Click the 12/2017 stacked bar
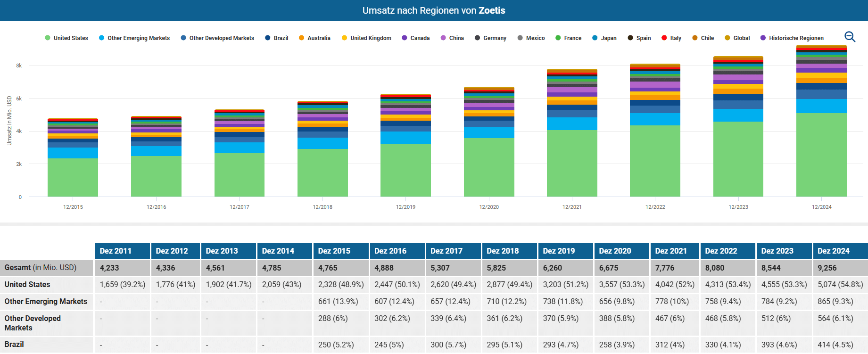 (240, 153)
